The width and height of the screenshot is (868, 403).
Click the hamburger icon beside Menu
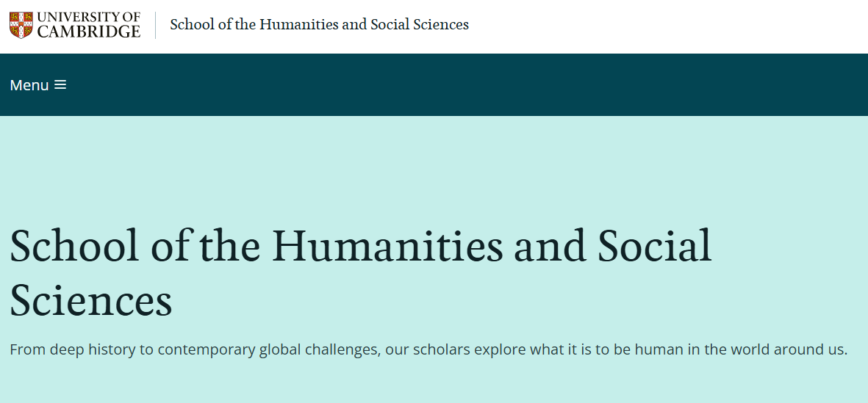tap(60, 85)
